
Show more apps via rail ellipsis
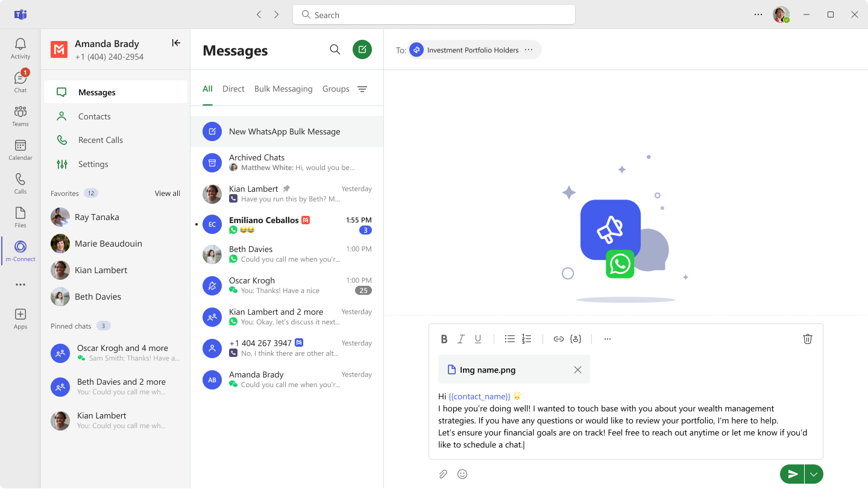click(x=20, y=285)
